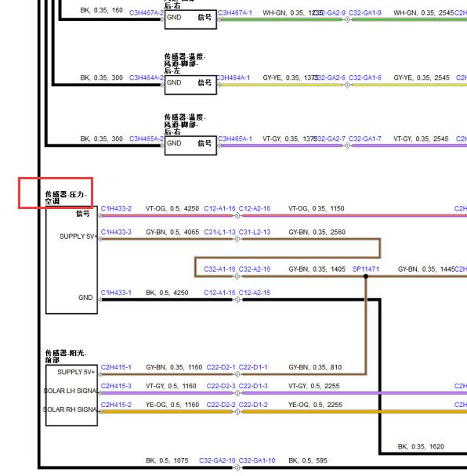Select wire label VT-GY, 0.35, 2545
The height and width of the screenshot is (476, 467).
(421, 139)
